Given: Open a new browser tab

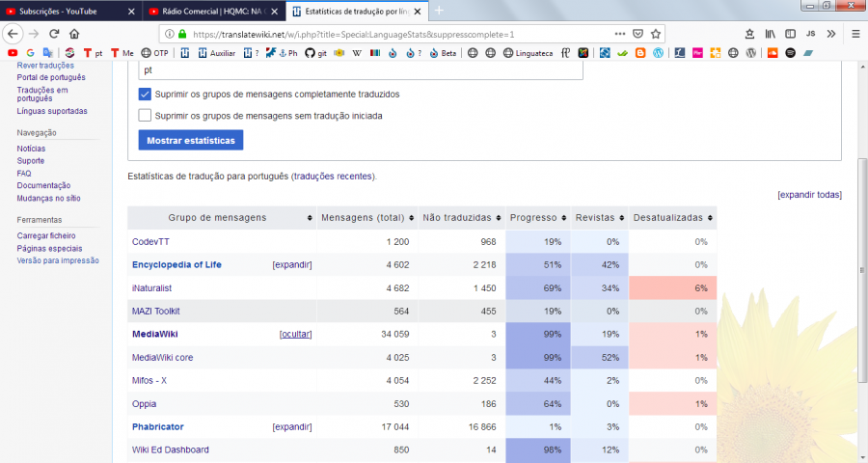Looking at the screenshot, I should pos(439,11).
